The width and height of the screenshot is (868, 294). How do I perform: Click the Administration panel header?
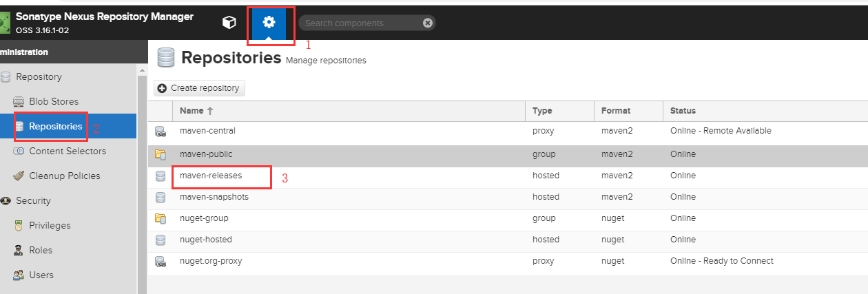tap(74, 52)
